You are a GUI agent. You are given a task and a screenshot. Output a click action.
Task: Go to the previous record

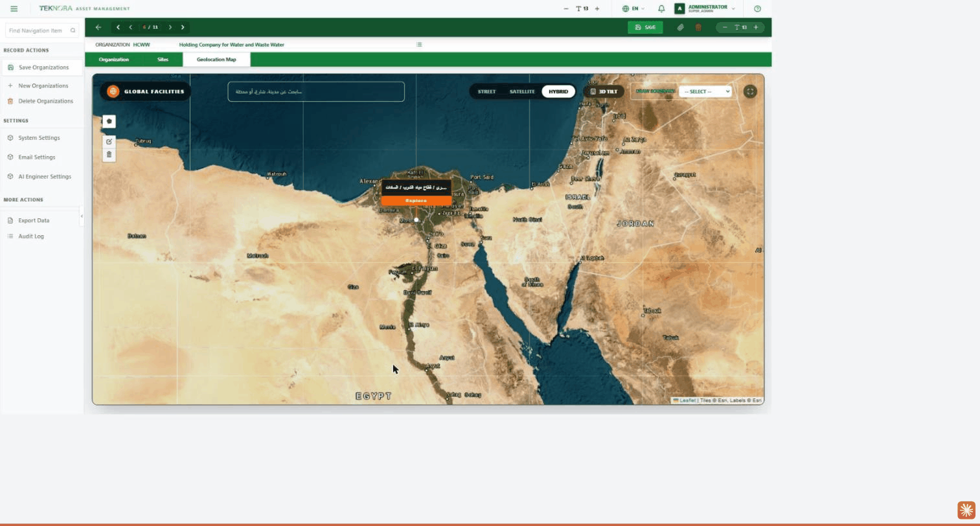131,27
